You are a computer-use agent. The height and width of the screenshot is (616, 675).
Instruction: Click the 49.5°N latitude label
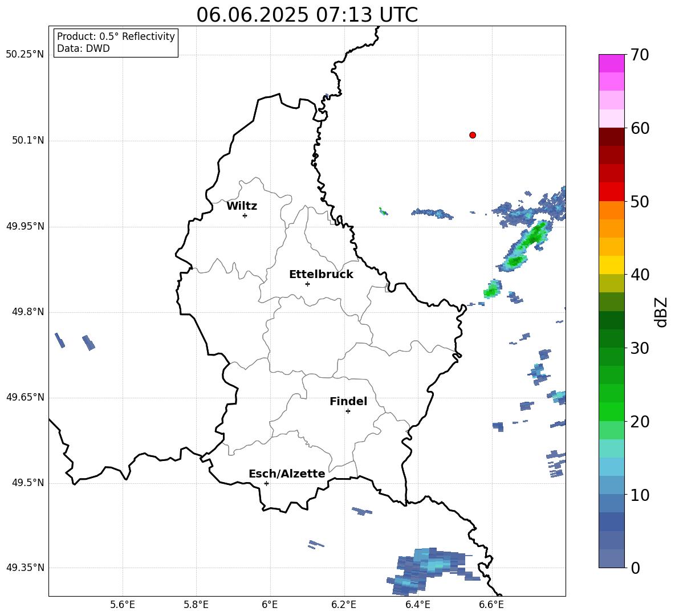(28, 483)
